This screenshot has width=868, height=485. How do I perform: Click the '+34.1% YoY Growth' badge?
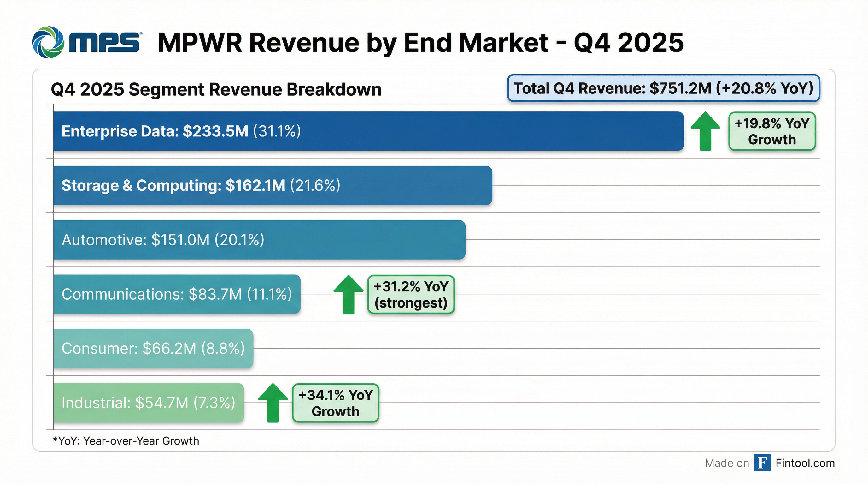[x=336, y=404]
